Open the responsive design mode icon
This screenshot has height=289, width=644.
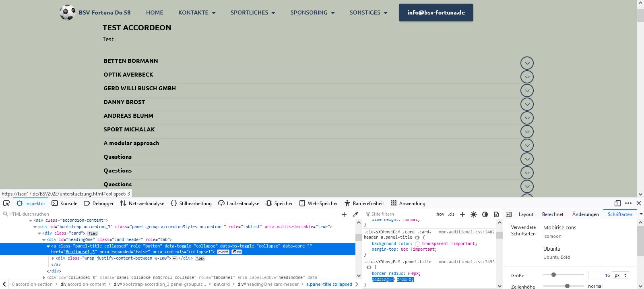(617, 203)
